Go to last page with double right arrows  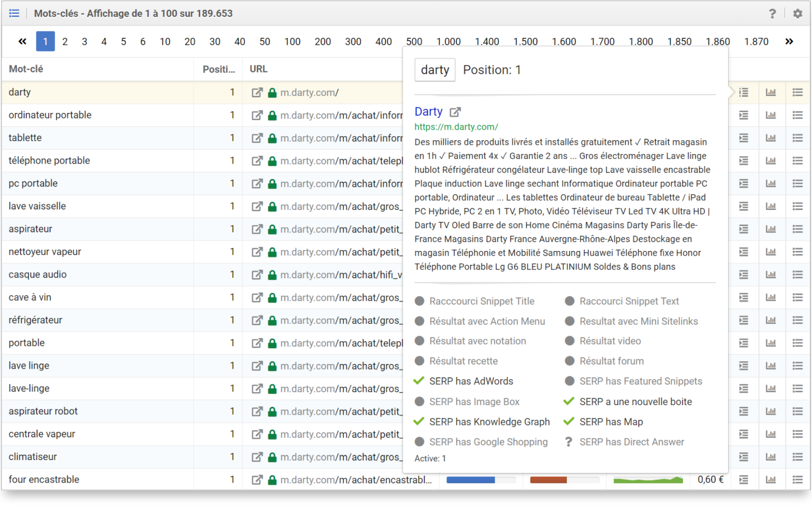click(789, 41)
